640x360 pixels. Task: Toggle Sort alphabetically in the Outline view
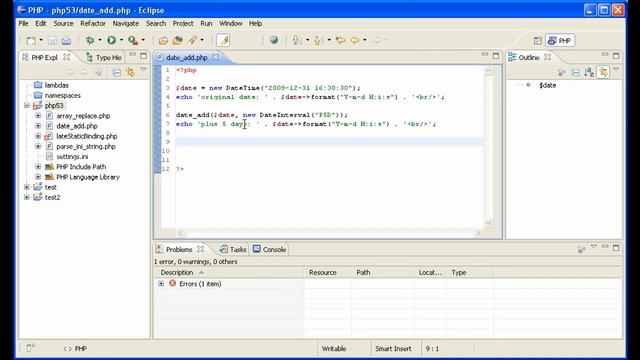click(x=589, y=72)
